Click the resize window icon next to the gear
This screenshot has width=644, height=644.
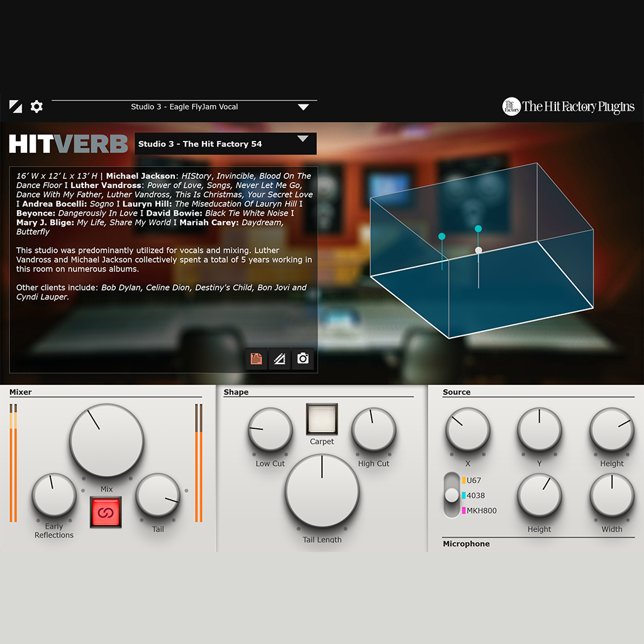coord(16,107)
